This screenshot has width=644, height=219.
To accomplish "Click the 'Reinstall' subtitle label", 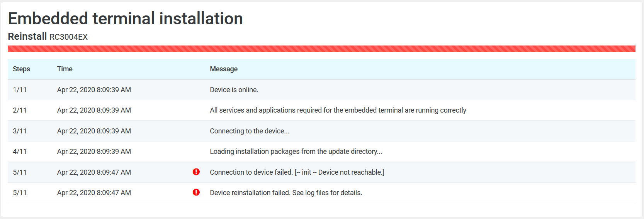I will click(27, 37).
